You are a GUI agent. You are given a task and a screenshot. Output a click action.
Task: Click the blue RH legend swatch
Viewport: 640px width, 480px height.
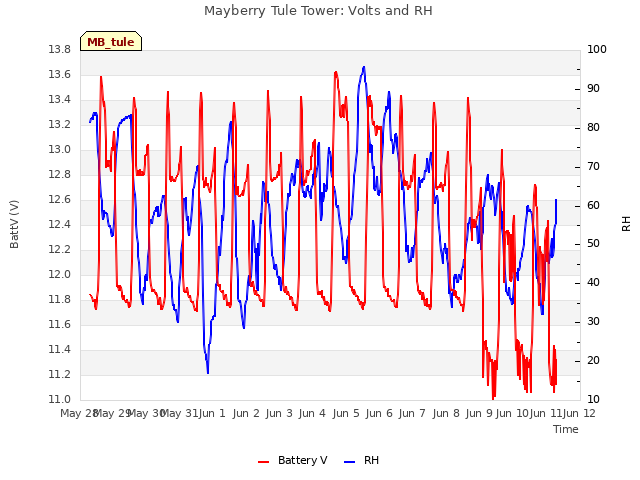349,462
